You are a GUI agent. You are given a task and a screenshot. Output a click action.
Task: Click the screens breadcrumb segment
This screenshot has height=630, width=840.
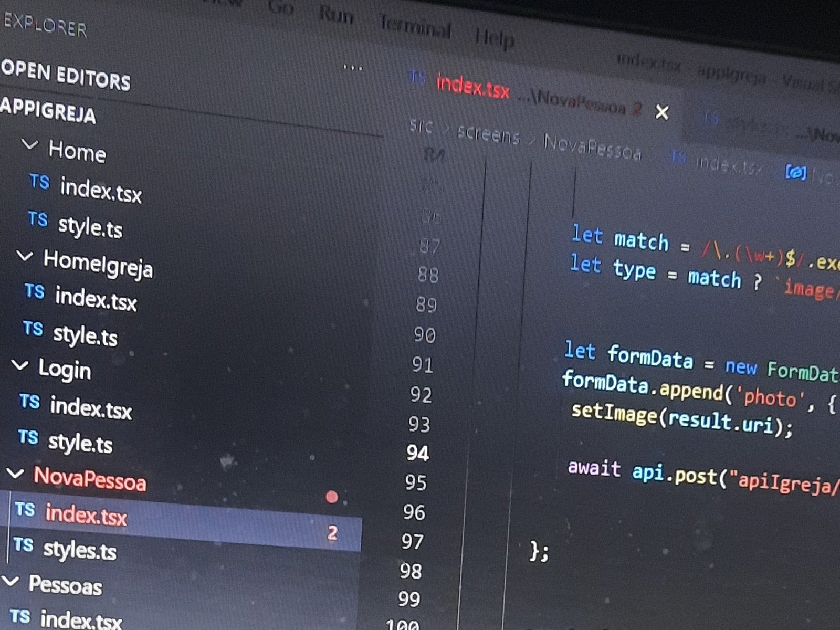pos(488,135)
